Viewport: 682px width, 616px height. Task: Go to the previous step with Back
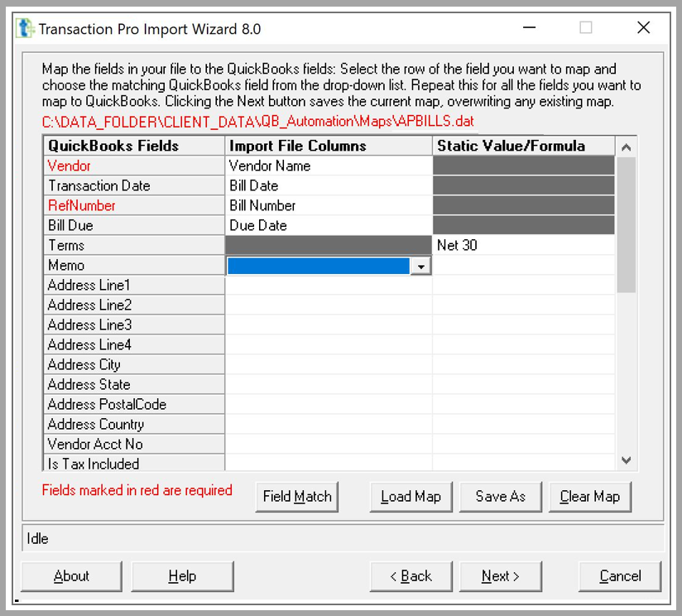tap(411, 576)
